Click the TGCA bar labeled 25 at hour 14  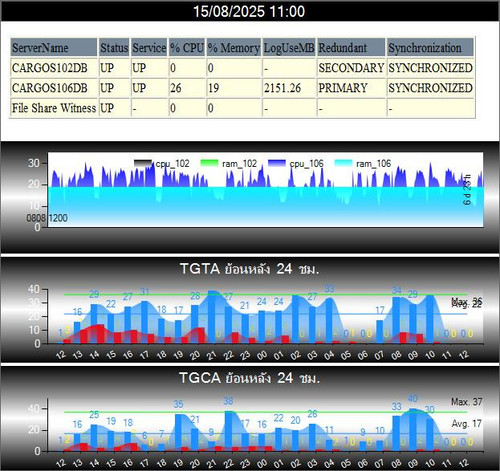click(94, 438)
